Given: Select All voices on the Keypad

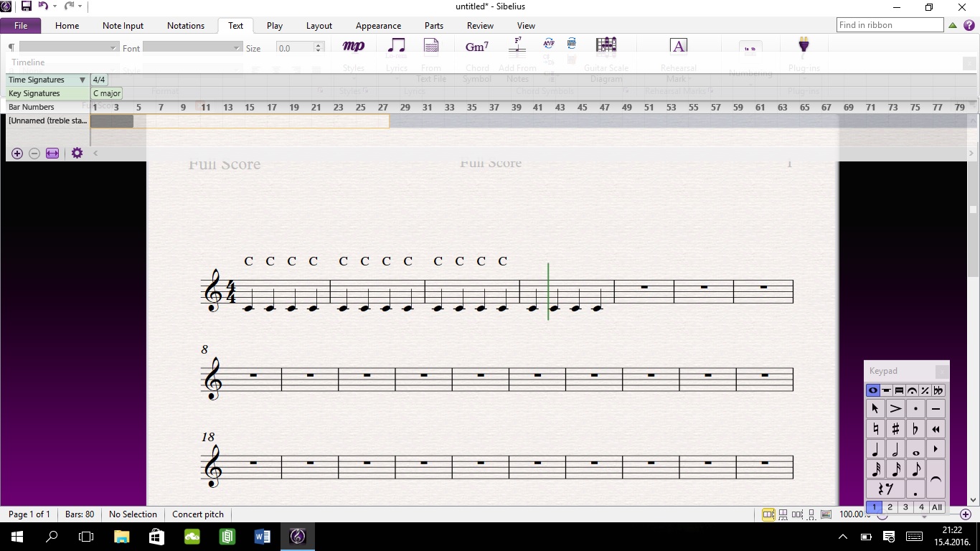Looking at the screenshot, I should click(937, 507).
